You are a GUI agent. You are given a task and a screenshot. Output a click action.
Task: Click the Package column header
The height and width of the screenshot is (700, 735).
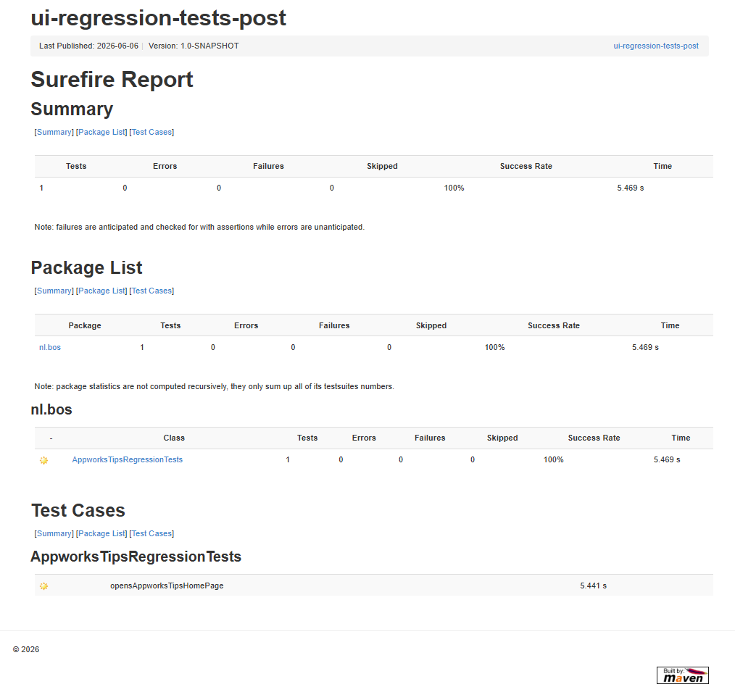[x=85, y=325]
